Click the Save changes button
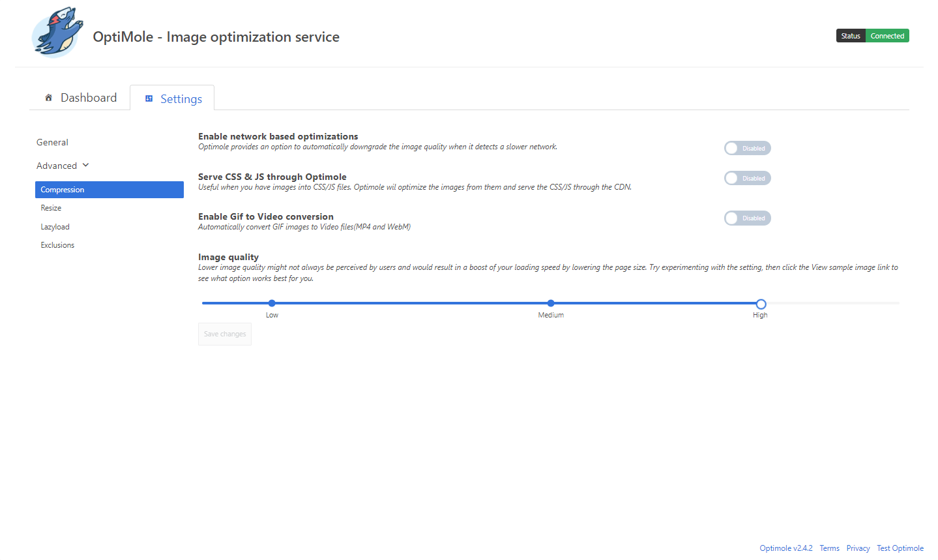Screen dimensions: 938x560 (225, 334)
